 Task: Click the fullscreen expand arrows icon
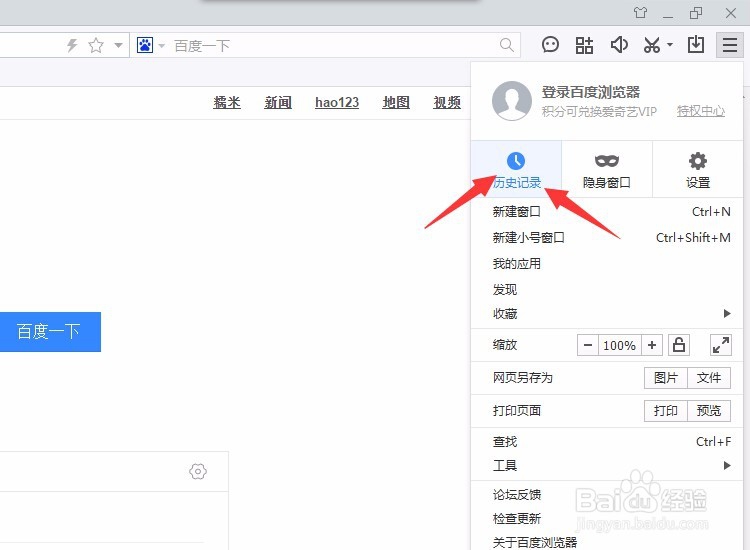coord(720,345)
